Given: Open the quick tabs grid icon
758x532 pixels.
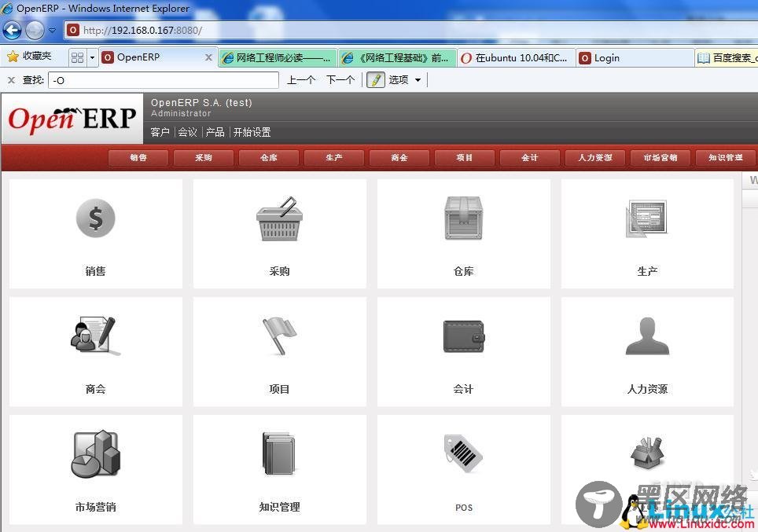Looking at the screenshot, I should 77,58.
